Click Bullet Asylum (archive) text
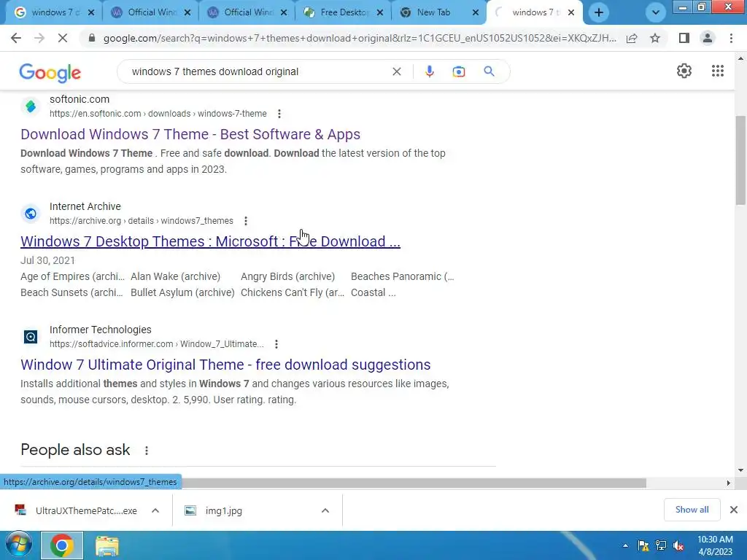The width and height of the screenshot is (747, 560). coord(182,292)
